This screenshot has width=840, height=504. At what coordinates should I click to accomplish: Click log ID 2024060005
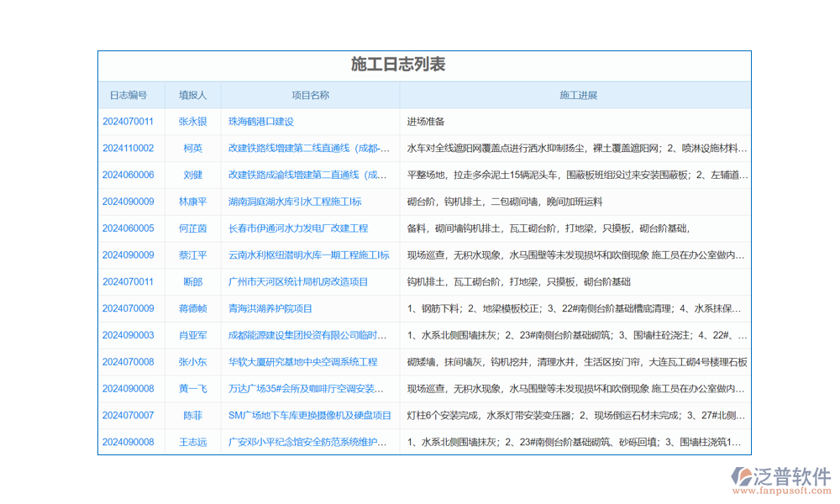click(x=128, y=228)
